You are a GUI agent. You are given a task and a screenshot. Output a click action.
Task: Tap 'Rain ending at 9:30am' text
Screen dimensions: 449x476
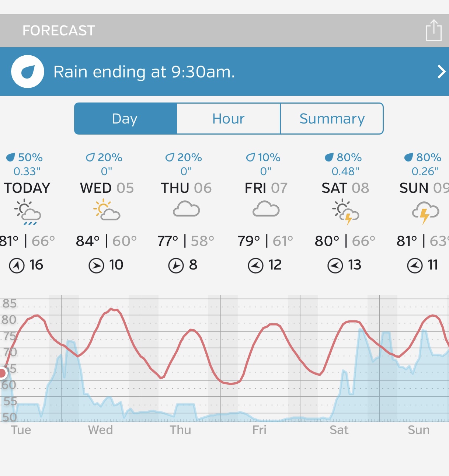[144, 72]
